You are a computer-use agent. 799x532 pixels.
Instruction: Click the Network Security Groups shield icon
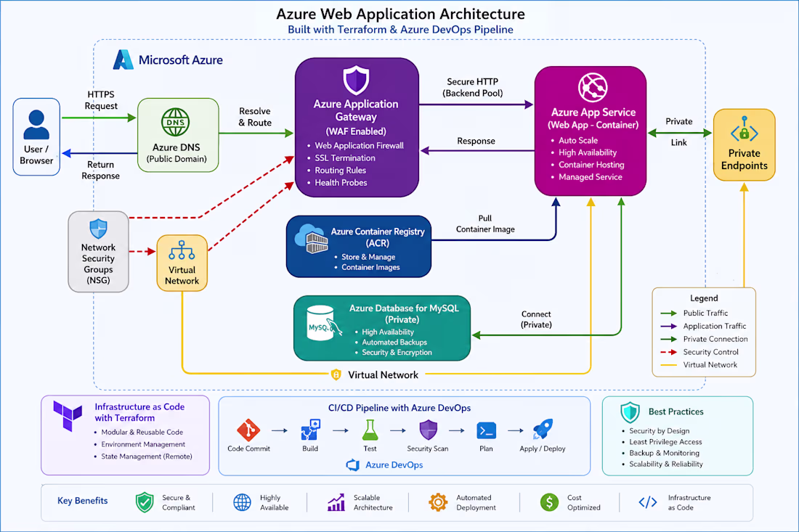click(98, 229)
